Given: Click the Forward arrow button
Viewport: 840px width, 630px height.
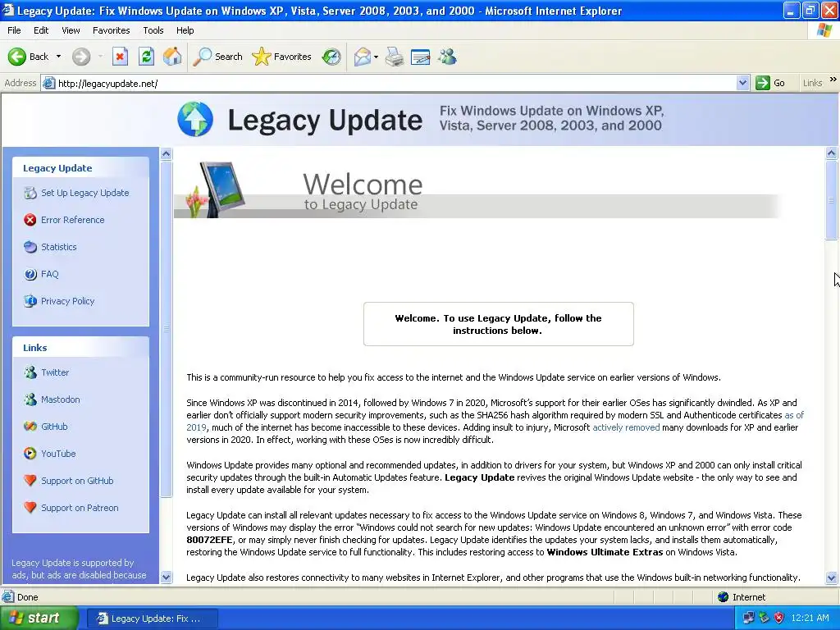Looking at the screenshot, I should pos(81,57).
